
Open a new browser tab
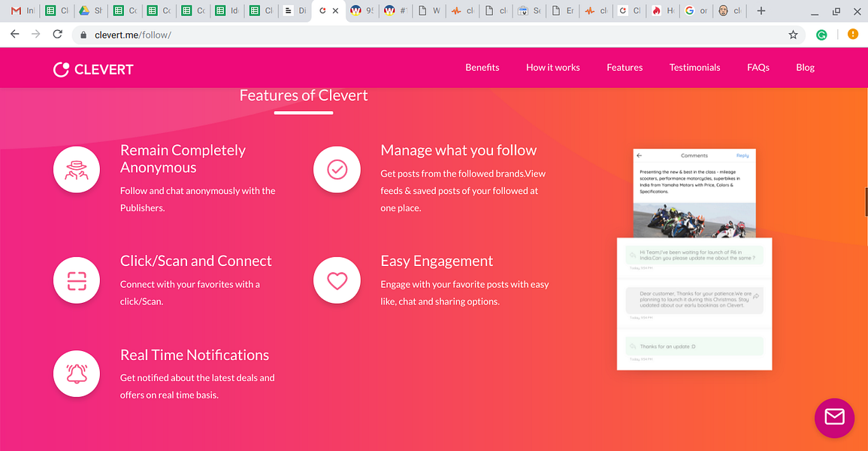coord(761,11)
